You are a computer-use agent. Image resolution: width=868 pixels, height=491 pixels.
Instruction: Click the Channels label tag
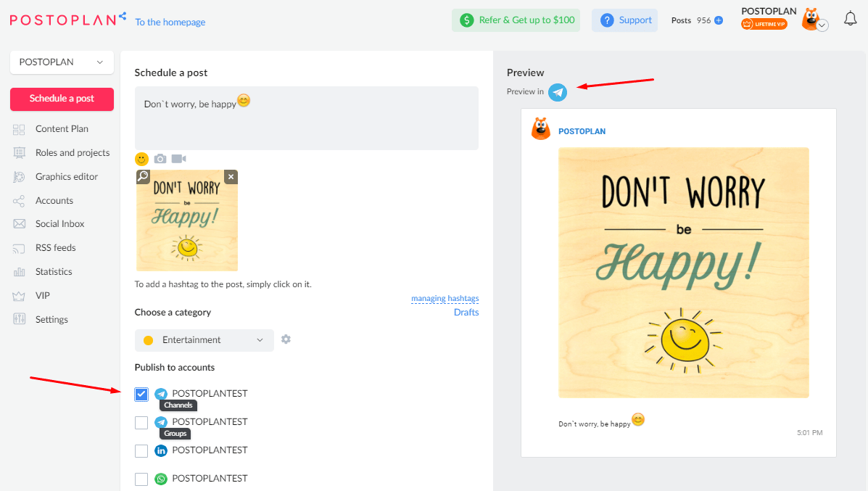click(x=178, y=405)
